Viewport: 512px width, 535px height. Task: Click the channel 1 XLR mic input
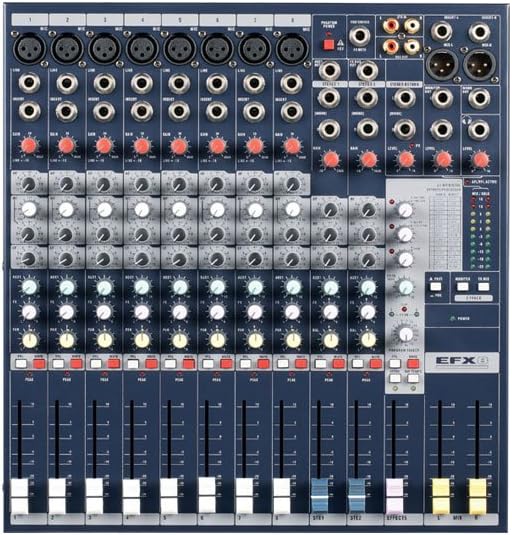pyautogui.click(x=29, y=48)
